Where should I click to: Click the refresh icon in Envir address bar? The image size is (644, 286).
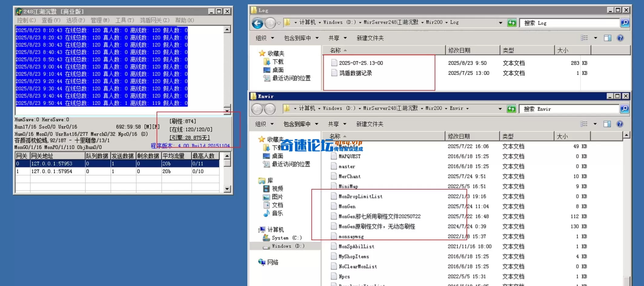pyautogui.click(x=512, y=109)
